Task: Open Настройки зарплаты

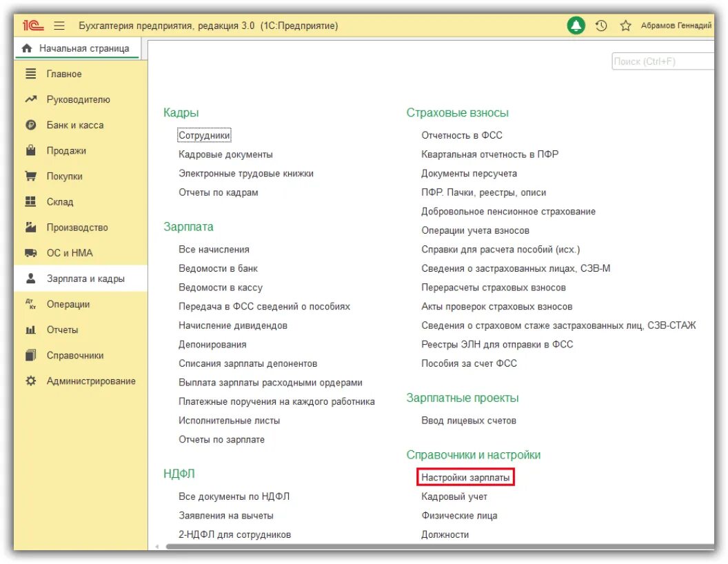Action: [x=465, y=478]
